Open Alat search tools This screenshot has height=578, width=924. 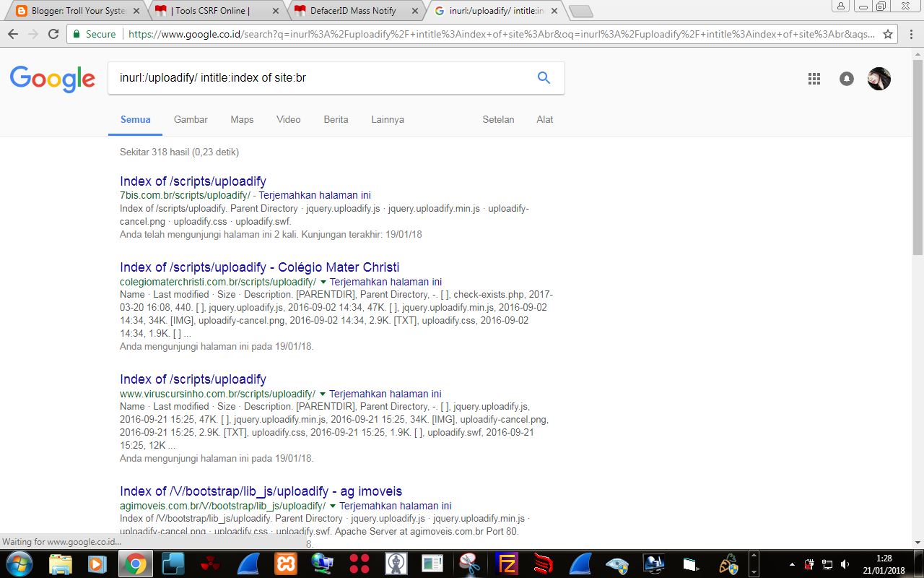[x=544, y=119]
